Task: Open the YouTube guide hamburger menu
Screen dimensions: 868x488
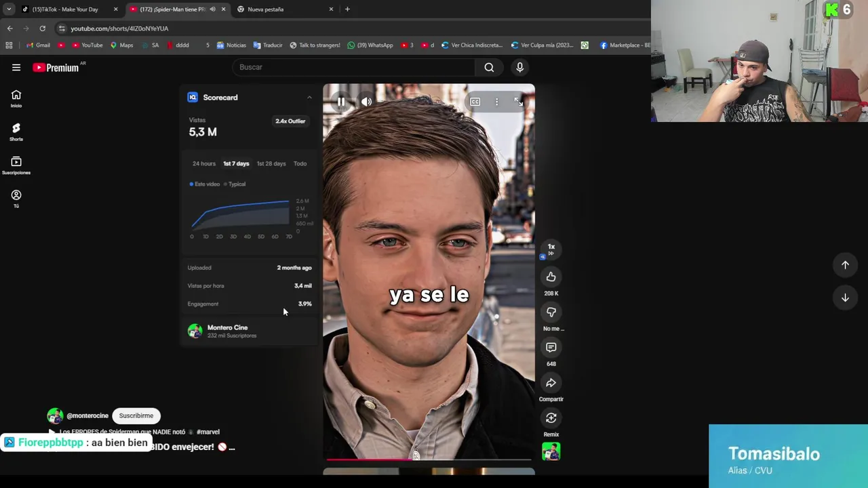Action: [16, 67]
